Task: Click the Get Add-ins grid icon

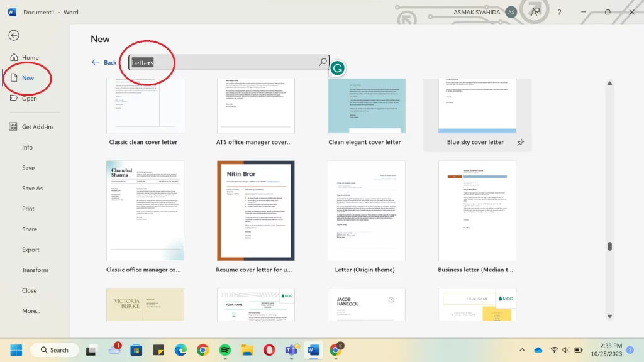Action: coord(13,127)
